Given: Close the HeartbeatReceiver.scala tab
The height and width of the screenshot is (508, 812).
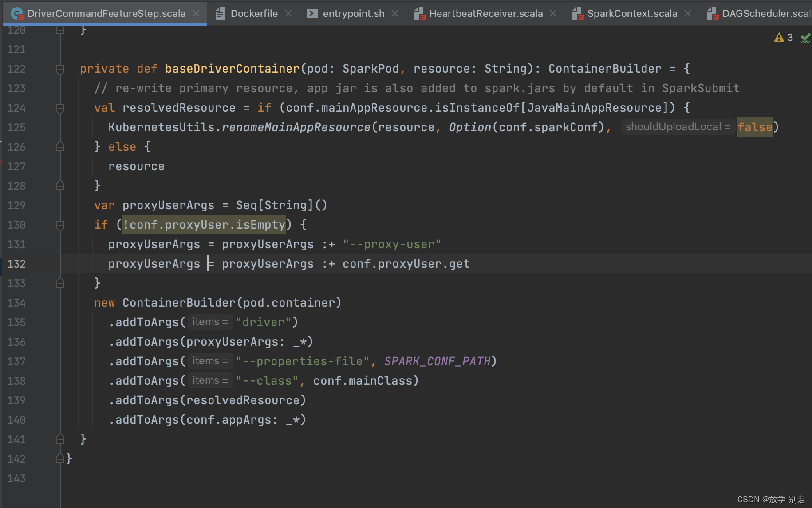Looking at the screenshot, I should click(553, 13).
